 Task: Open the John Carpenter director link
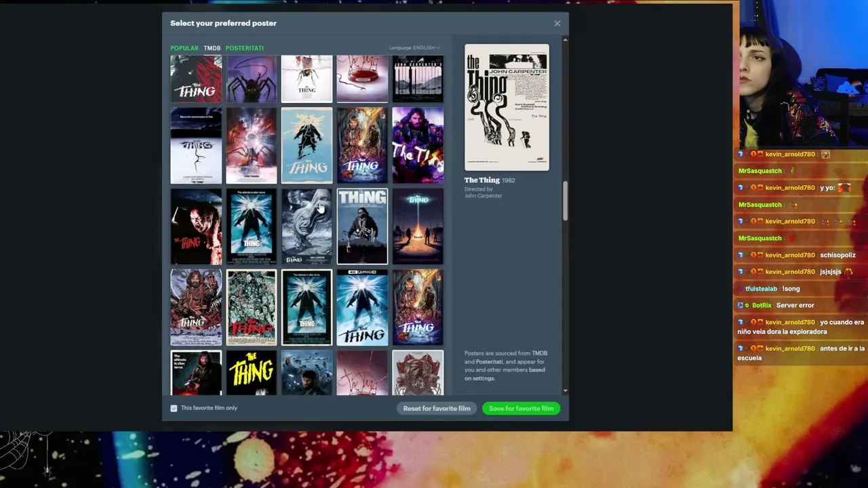pyautogui.click(x=484, y=196)
